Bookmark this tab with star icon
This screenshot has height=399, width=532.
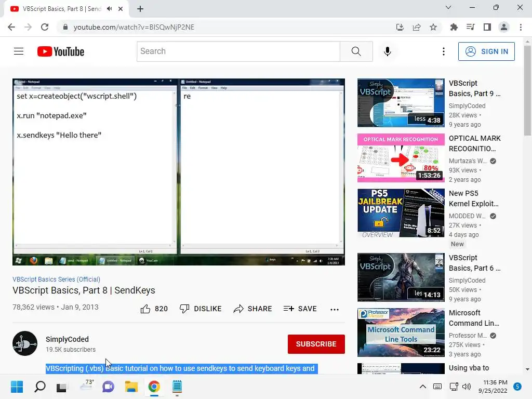[x=433, y=27]
